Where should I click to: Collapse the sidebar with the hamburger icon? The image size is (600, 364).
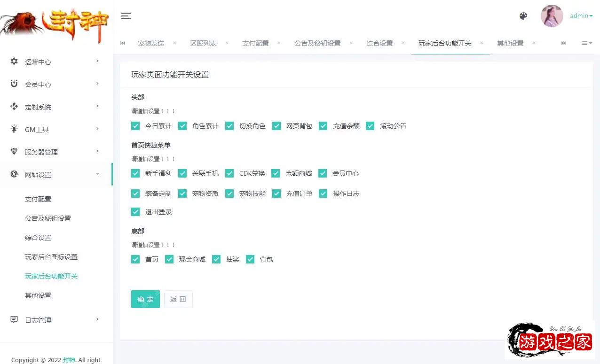[x=126, y=16]
